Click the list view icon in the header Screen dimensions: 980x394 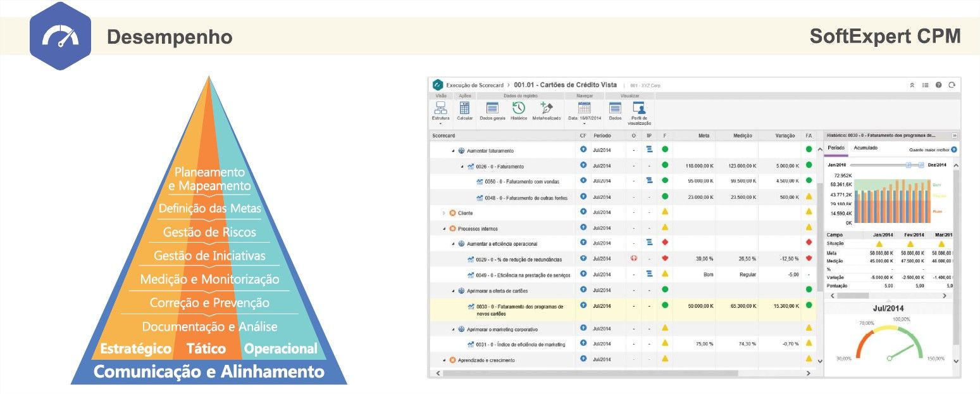tap(925, 85)
